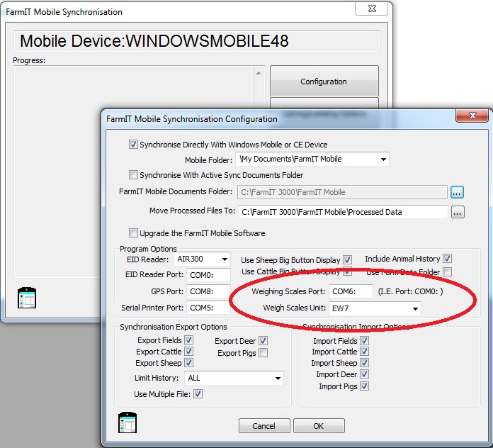Screen dimensions: 493x448
Task: Click the Weighing Scales Port field
Action: tap(351, 291)
